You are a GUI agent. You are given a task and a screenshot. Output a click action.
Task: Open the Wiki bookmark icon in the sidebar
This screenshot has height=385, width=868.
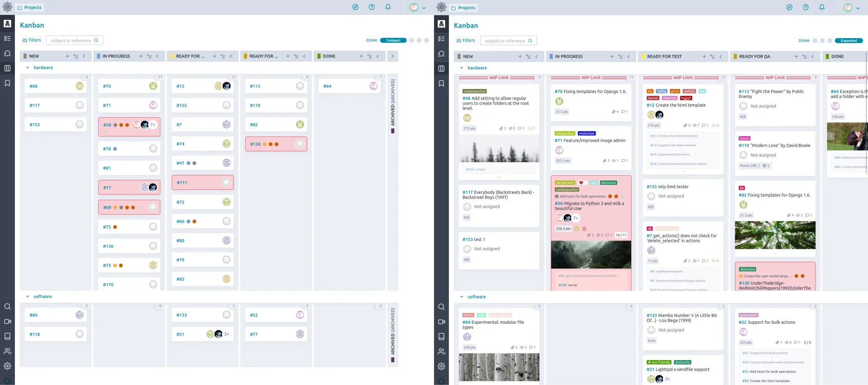(x=7, y=83)
